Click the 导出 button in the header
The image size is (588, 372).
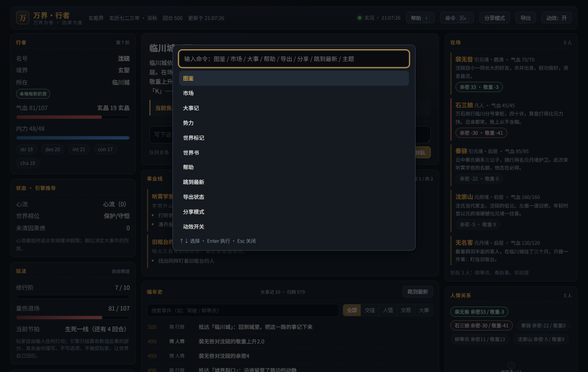[x=525, y=18]
